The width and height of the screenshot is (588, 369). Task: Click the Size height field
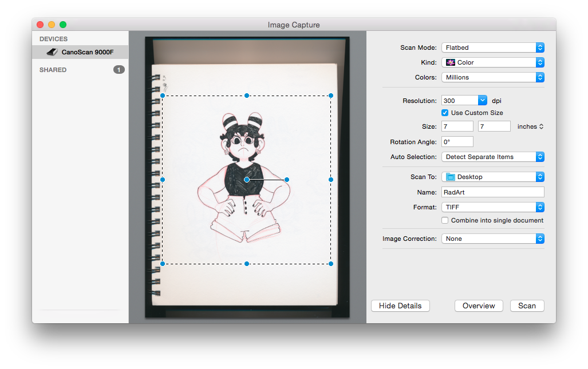[494, 126]
